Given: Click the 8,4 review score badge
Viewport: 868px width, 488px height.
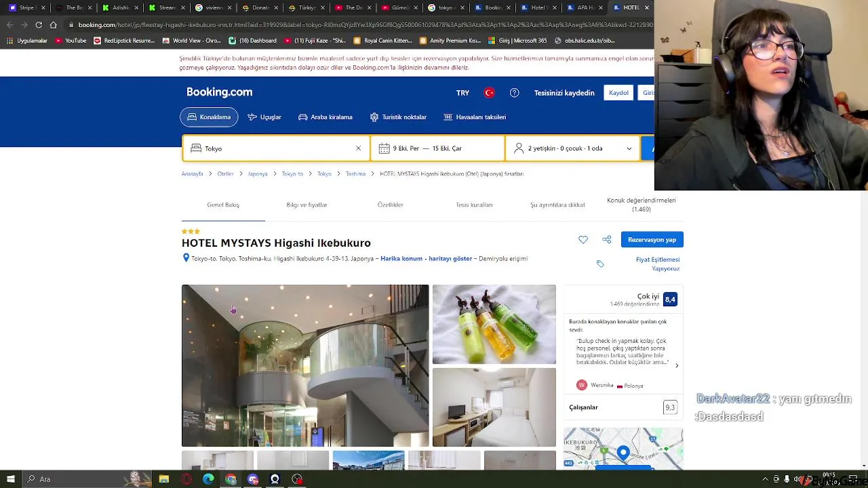Looking at the screenshot, I should point(670,299).
